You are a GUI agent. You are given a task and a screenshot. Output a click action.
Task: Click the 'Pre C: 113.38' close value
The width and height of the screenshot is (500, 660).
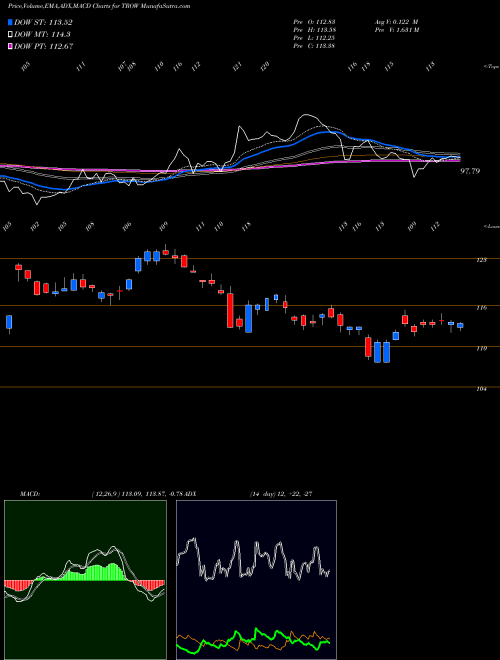click(x=314, y=46)
